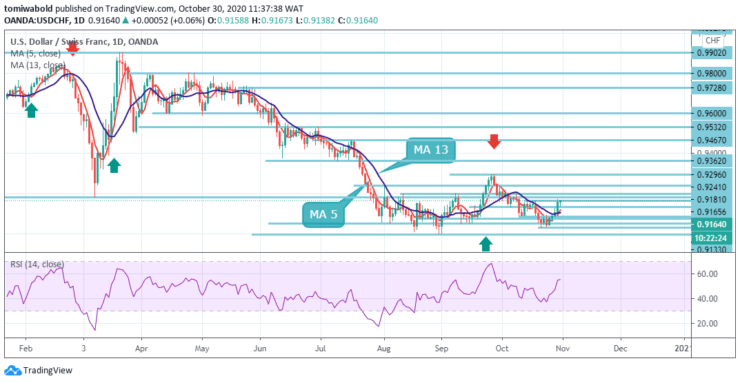The height and width of the screenshot is (383, 740).
Task: Click the 0.95320 price level label
Action: pos(711,127)
